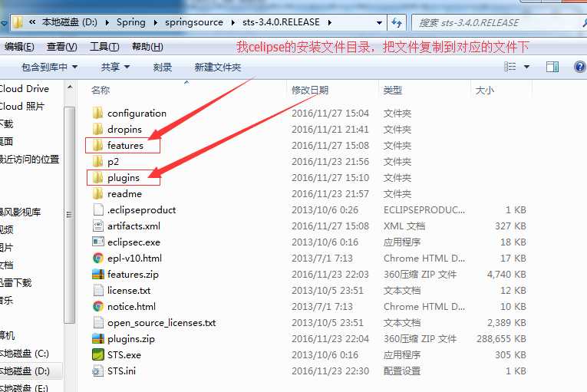The height and width of the screenshot is (392, 587).
Task: Click the 新建文件夹 button
Action: click(217, 67)
